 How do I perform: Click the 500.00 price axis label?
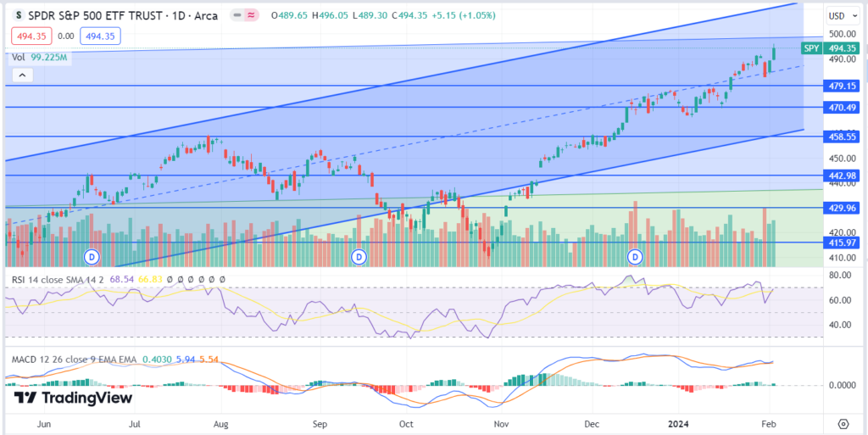(x=842, y=34)
